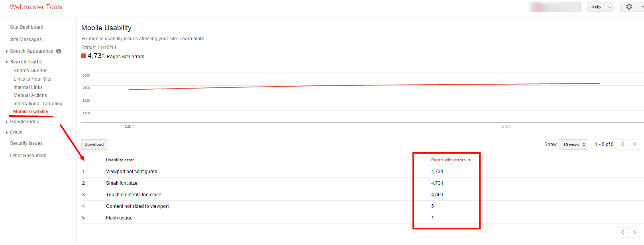
Task: Go to previous page arrow beside '1 - 5 of 5'
Action: (622, 144)
